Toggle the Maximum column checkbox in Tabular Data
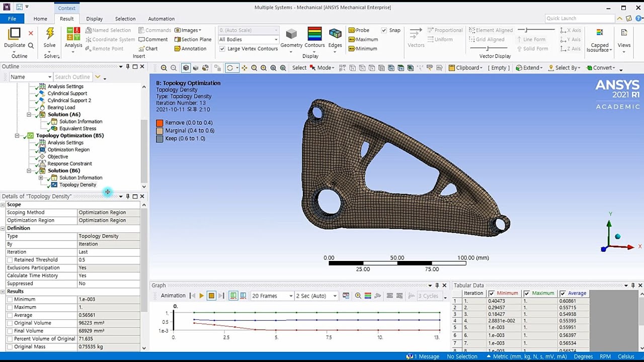 (527, 294)
